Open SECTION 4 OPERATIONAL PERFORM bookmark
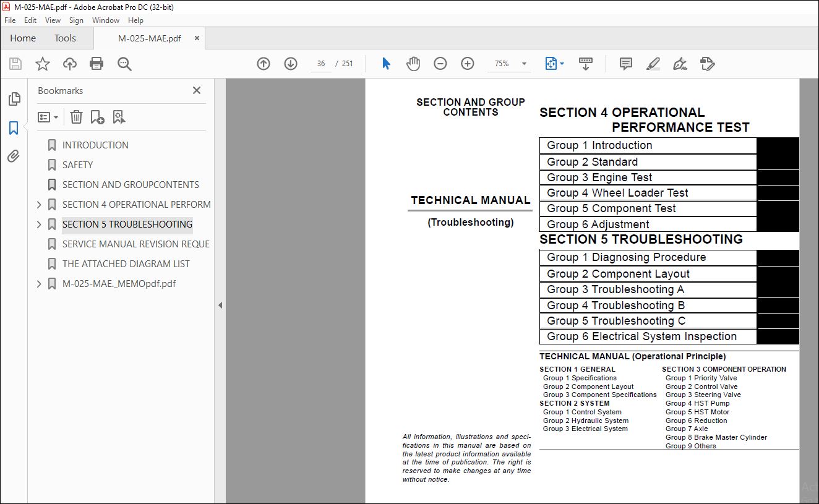 [136, 205]
